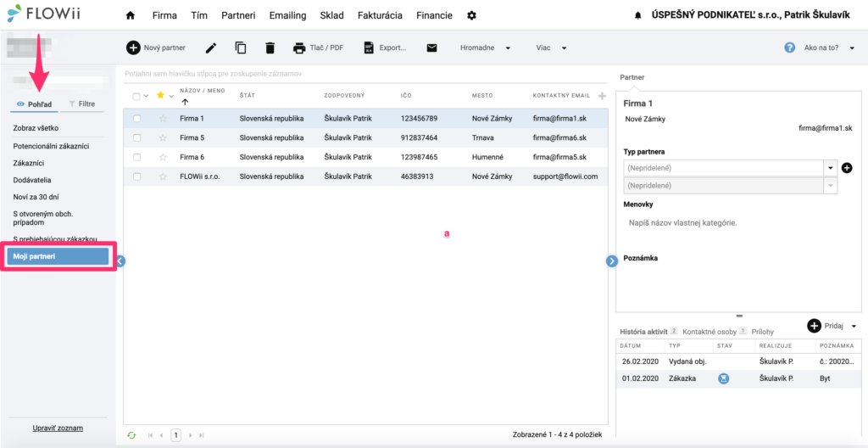Tick the checkbox for Firma 5

pos(137,137)
